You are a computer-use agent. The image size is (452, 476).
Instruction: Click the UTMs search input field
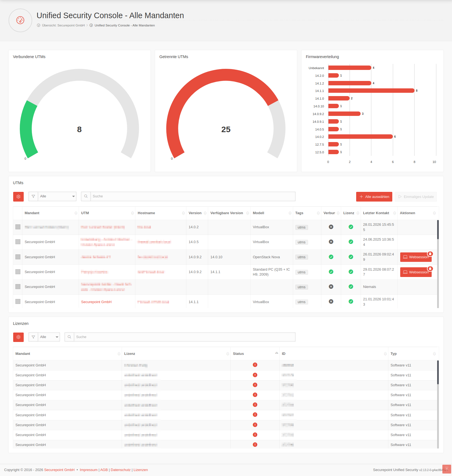coord(193,196)
